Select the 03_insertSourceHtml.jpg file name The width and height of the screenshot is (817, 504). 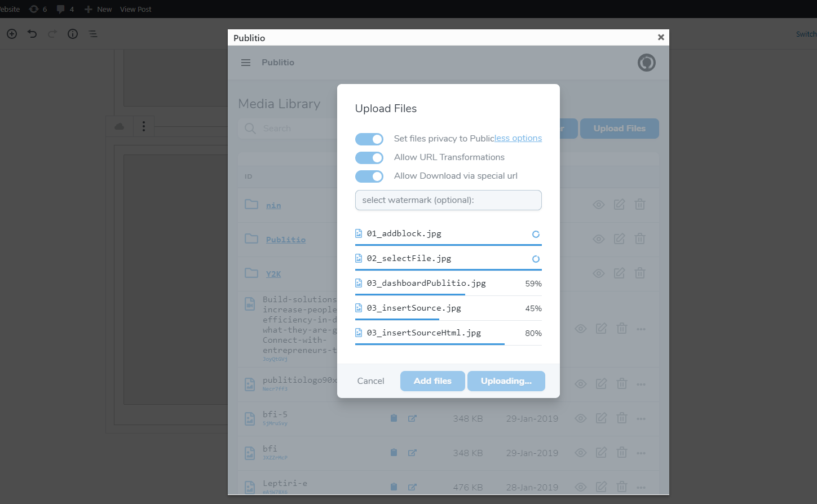click(424, 333)
